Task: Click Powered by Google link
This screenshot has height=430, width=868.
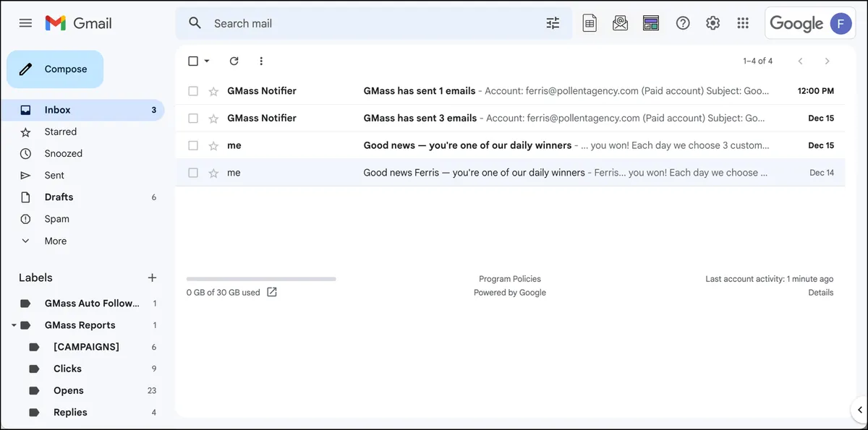Action: click(x=510, y=293)
